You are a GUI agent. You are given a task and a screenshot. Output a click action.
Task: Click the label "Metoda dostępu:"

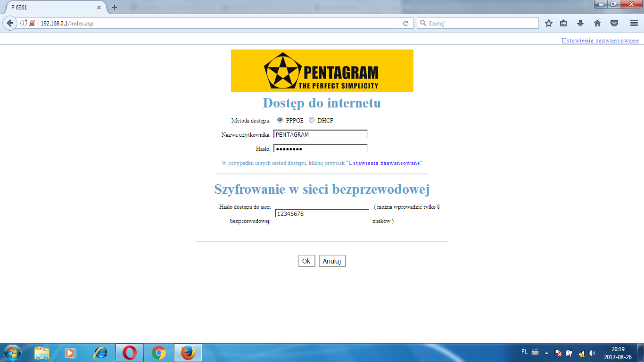point(251,121)
